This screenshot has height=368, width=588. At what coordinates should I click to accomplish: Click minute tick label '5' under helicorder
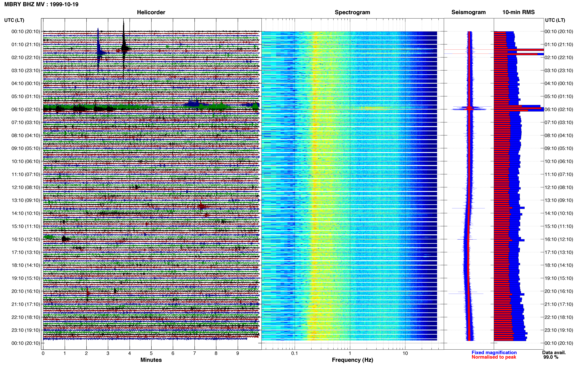pyautogui.click(x=151, y=353)
